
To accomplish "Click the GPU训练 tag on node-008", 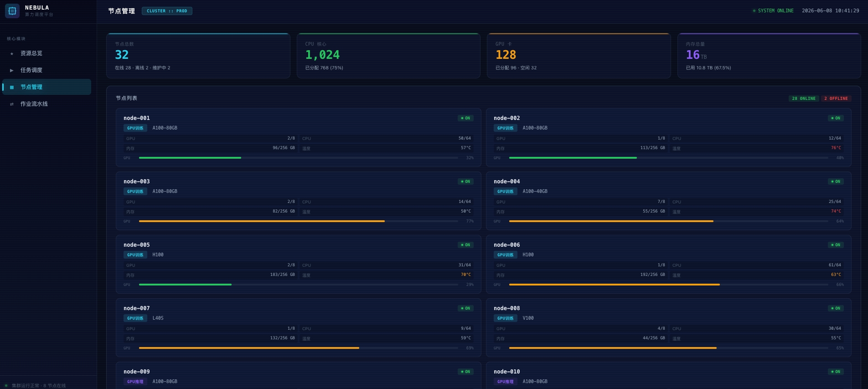I will pyautogui.click(x=506, y=318).
